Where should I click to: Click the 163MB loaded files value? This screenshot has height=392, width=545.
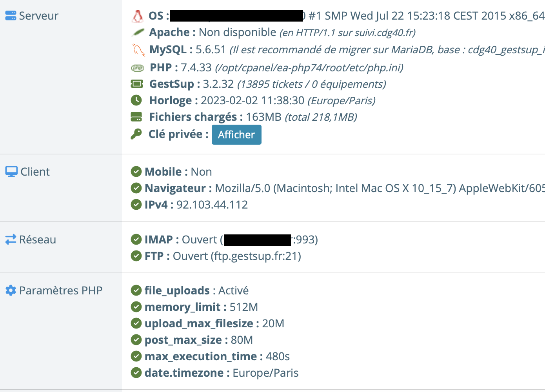coord(264,117)
